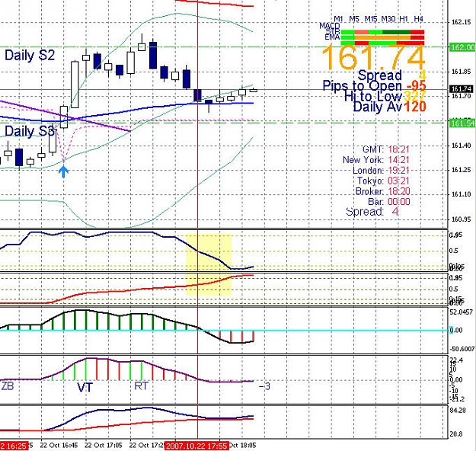Screen dimensions: 476x451
Task: Click the 160.95 price axis label
Action: 461,219
